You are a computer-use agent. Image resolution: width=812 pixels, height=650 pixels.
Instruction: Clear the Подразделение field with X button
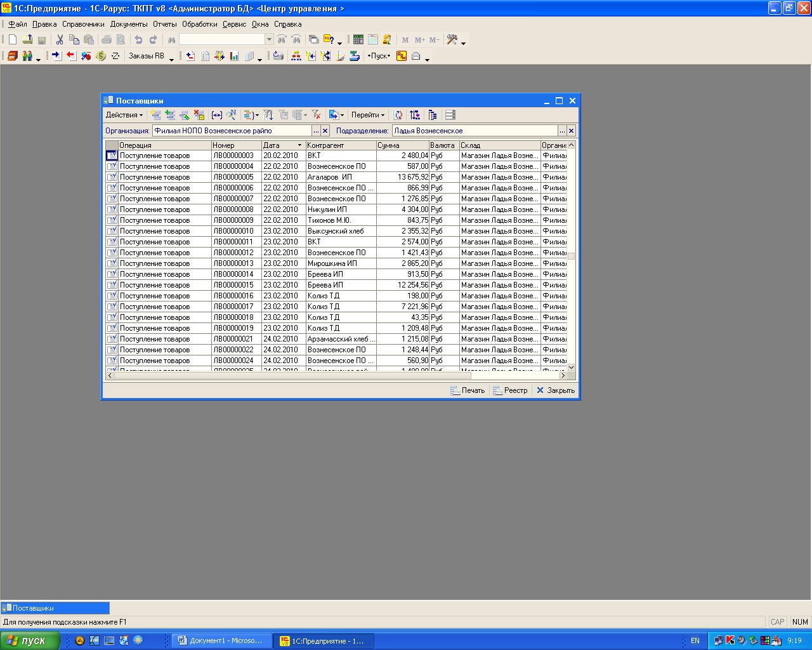[571, 131]
